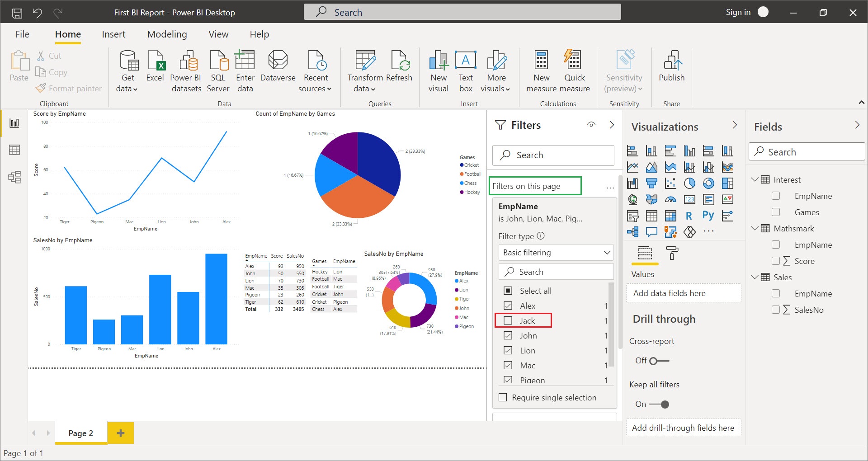Viewport: 868px width, 461px height.
Task: Open the Insert ribbon tab
Action: pyautogui.click(x=113, y=34)
